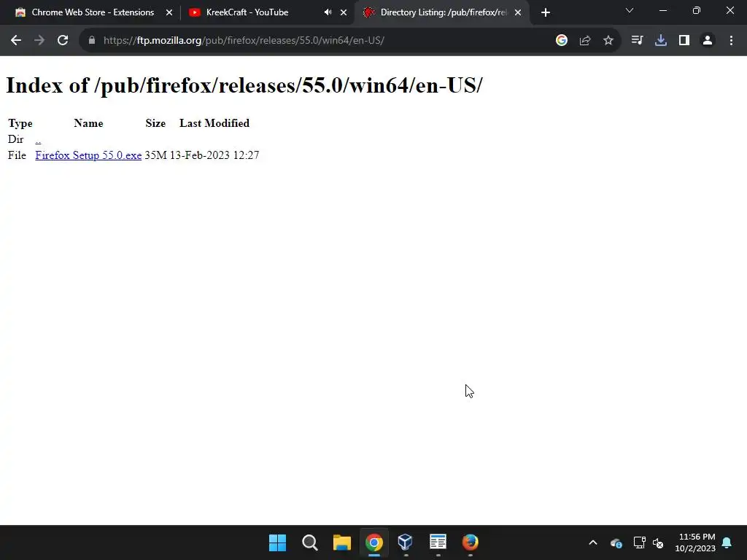Open network settings from the tray

pyautogui.click(x=639, y=542)
